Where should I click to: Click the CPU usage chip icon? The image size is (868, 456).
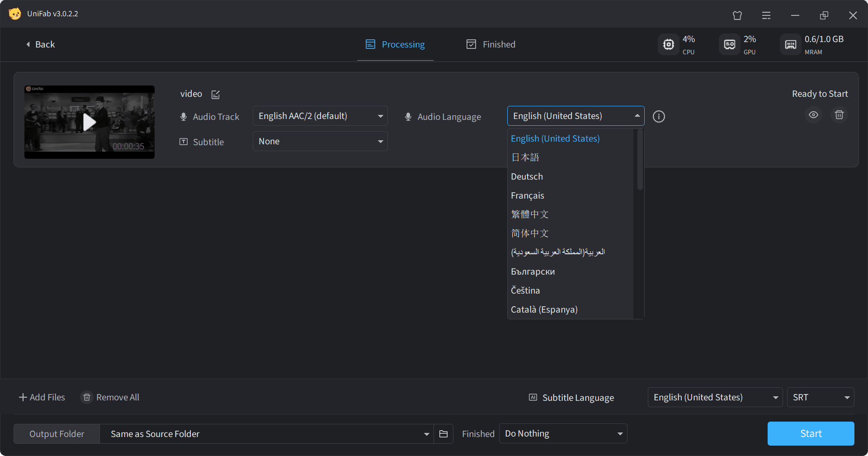point(668,44)
